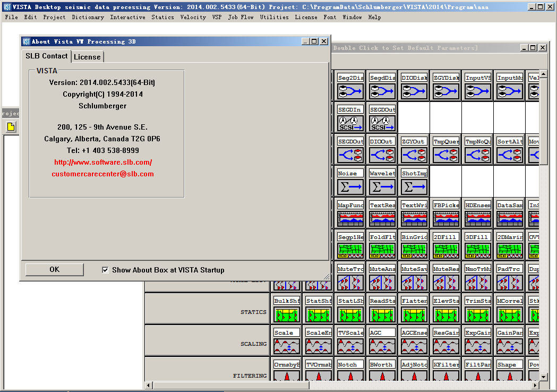Close the About Vista dialog

(x=324, y=41)
